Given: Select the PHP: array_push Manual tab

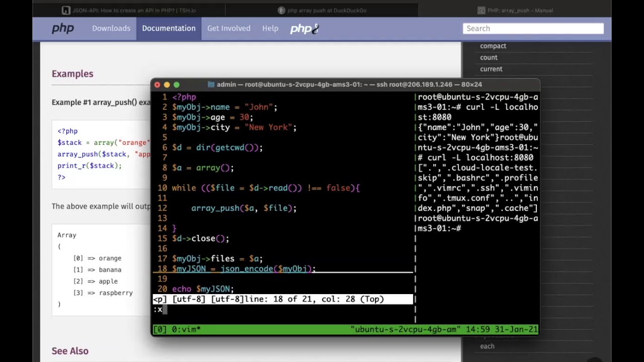Looking at the screenshot, I should [515, 10].
